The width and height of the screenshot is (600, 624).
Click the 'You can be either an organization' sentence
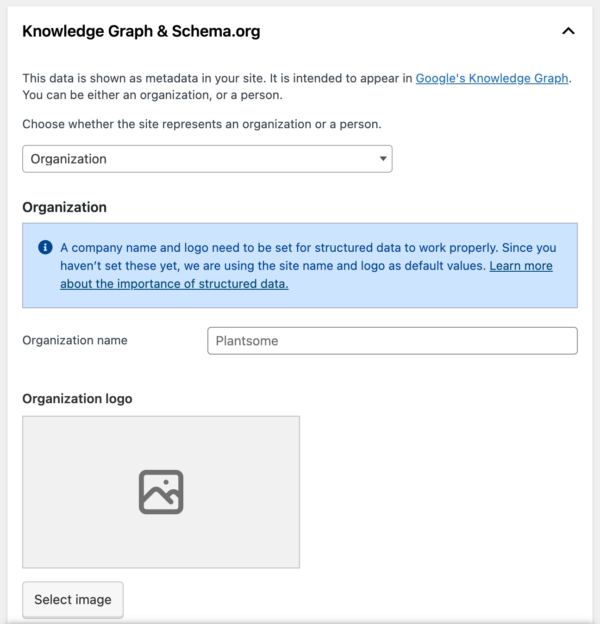[x=152, y=95]
